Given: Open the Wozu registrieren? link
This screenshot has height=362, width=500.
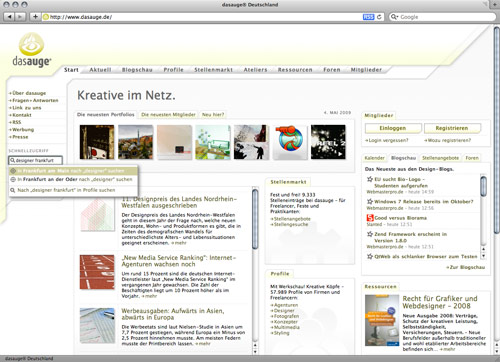Looking at the screenshot, I should [447, 140].
